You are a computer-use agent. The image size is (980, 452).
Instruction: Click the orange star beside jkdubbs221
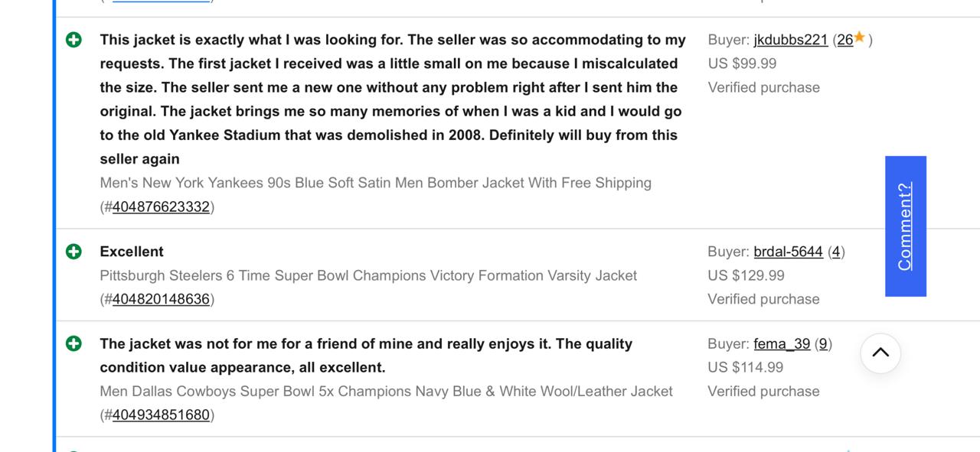tap(861, 37)
